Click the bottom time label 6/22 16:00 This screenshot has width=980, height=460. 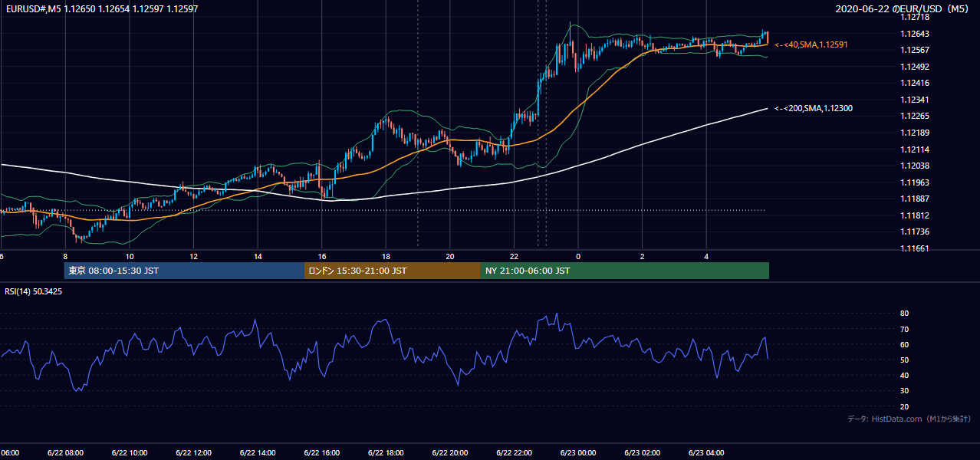321,453
